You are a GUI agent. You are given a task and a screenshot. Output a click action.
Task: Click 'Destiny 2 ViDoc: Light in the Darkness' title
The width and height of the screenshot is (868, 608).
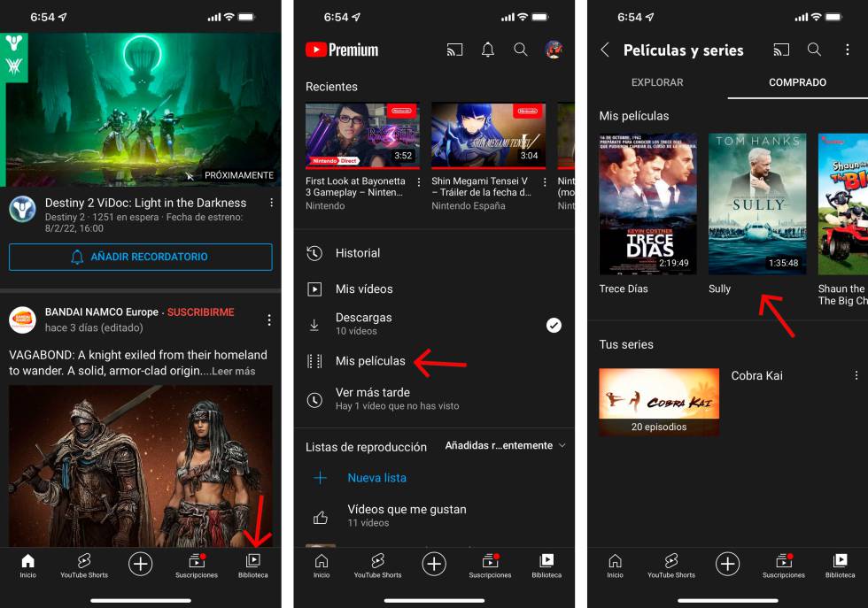click(145, 203)
